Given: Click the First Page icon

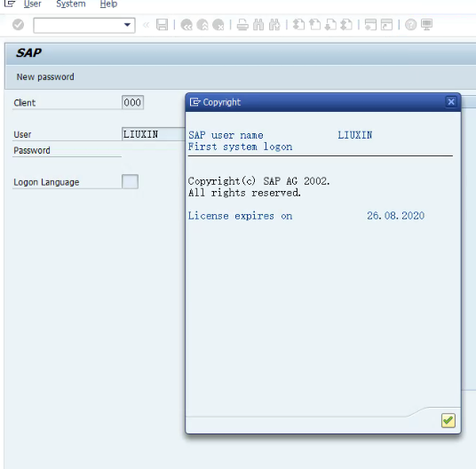Looking at the screenshot, I should 298,25.
